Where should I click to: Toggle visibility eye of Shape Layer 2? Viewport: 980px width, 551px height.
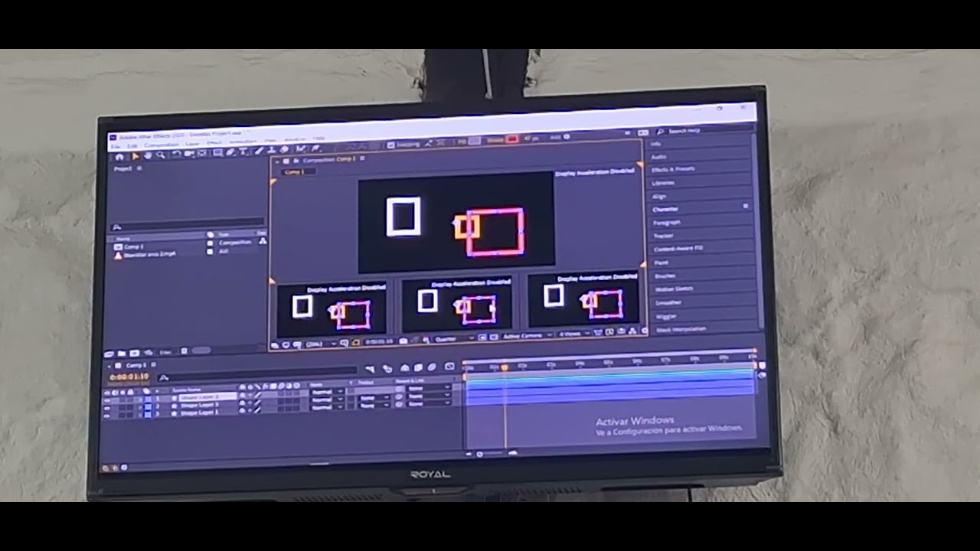click(107, 399)
